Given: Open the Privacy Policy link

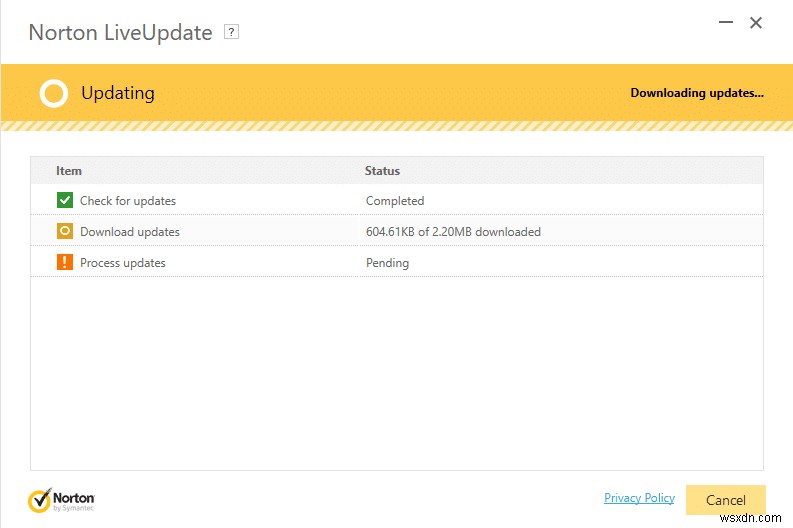Looking at the screenshot, I should (x=639, y=498).
